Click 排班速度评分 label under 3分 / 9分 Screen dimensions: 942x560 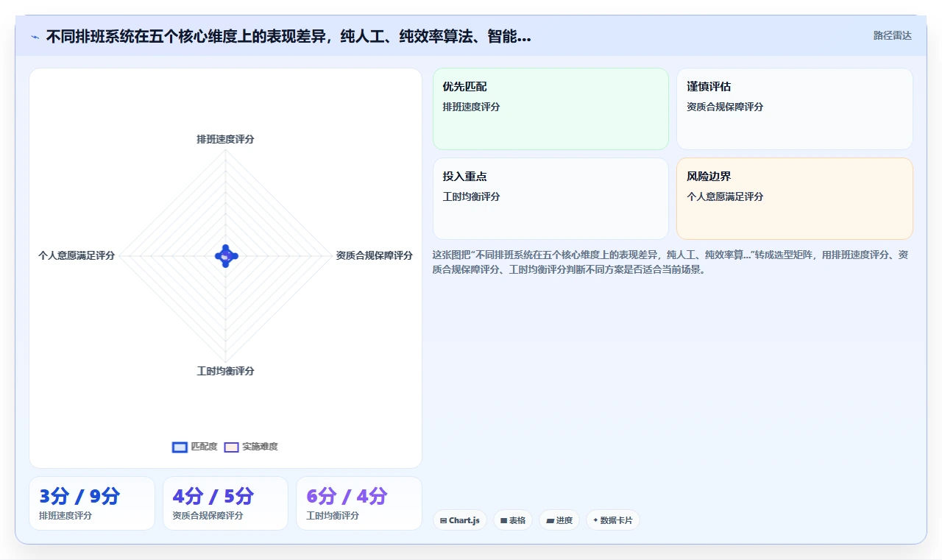click(x=65, y=516)
